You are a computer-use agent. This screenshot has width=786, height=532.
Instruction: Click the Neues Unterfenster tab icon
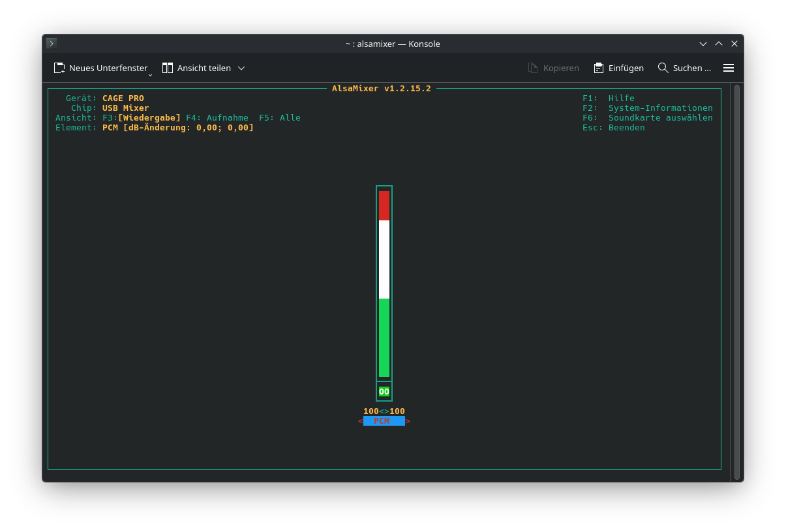[59, 67]
